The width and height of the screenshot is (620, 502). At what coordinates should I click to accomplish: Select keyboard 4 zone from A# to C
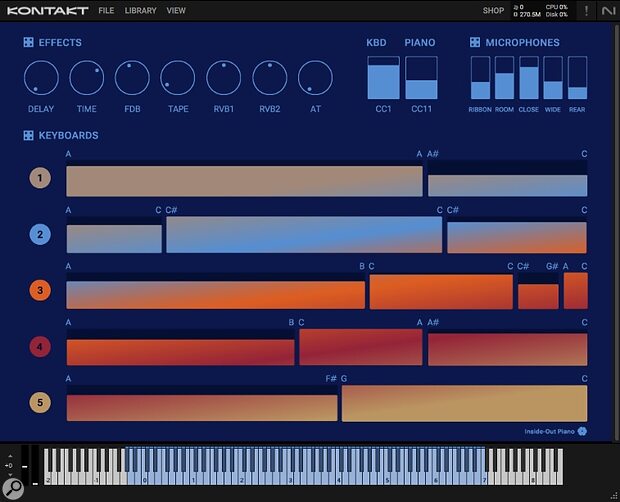coord(508,349)
